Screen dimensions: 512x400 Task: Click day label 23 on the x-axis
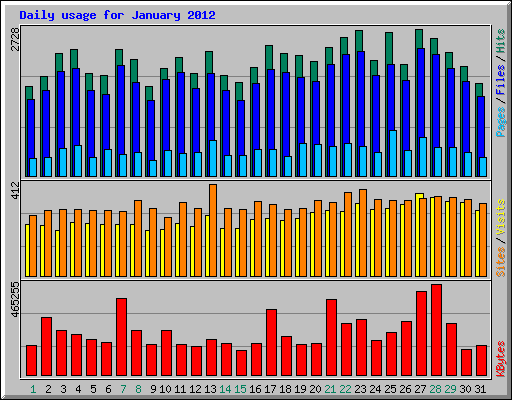360,389
